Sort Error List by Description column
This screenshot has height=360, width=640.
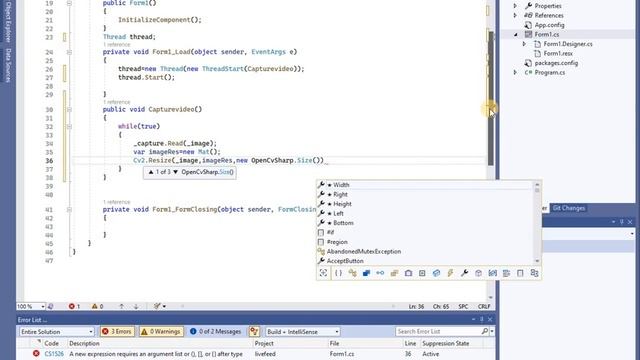(x=84, y=343)
